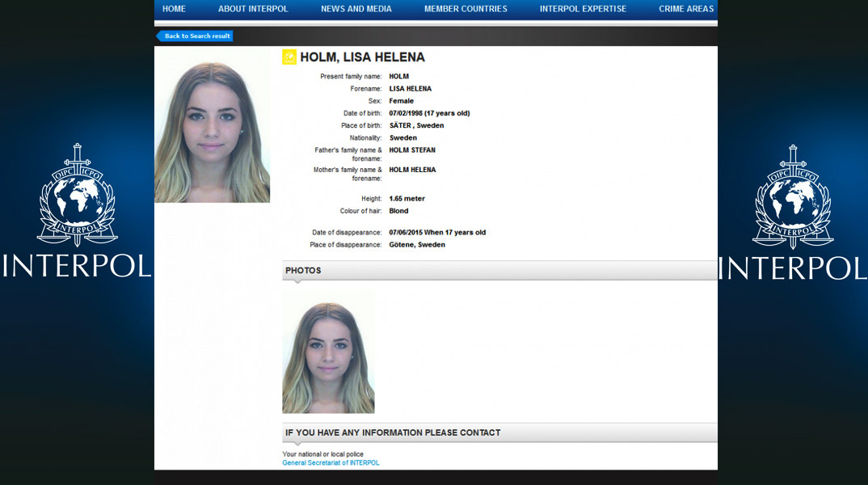The image size is (868, 485).
Task: Click the yellow notice icon beside the name
Action: click(289, 57)
